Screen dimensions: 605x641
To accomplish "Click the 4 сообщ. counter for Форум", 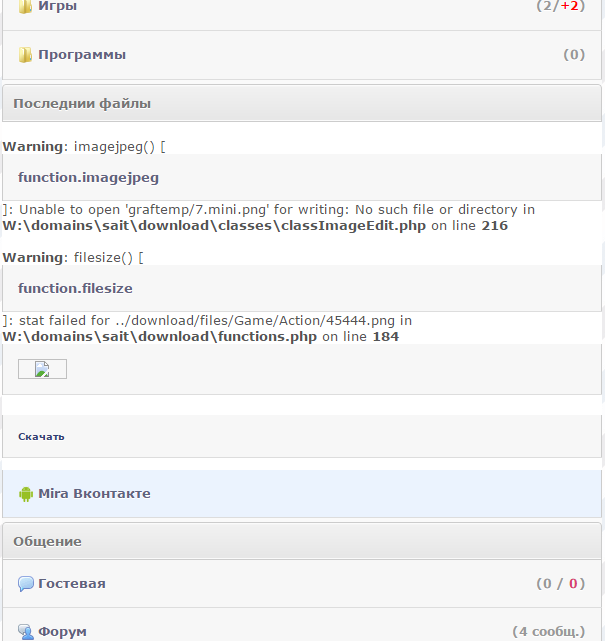I will (x=548, y=631).
